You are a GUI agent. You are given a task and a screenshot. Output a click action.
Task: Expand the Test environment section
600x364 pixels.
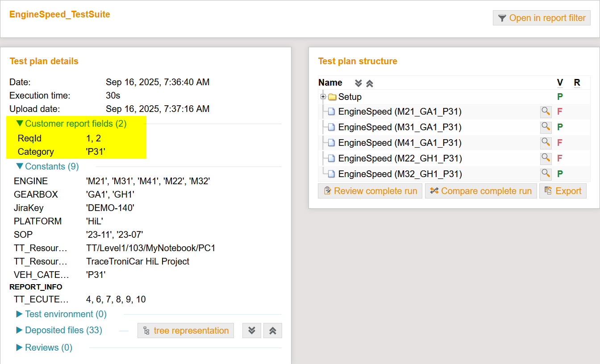pos(61,314)
